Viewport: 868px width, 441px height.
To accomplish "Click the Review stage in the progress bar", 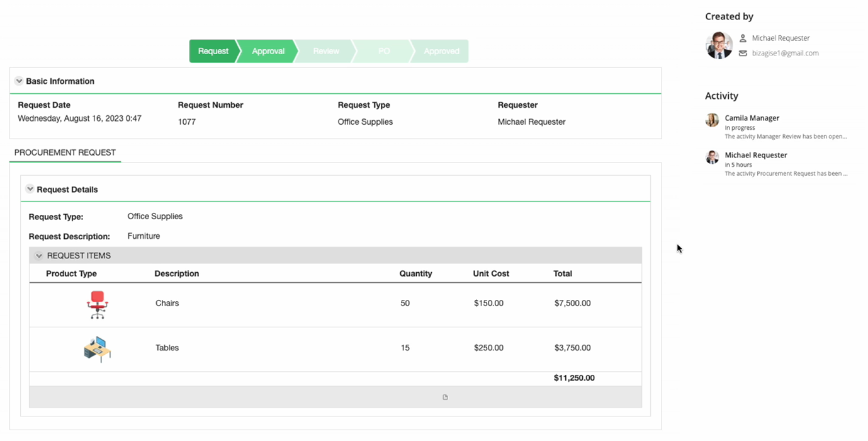I will (326, 51).
